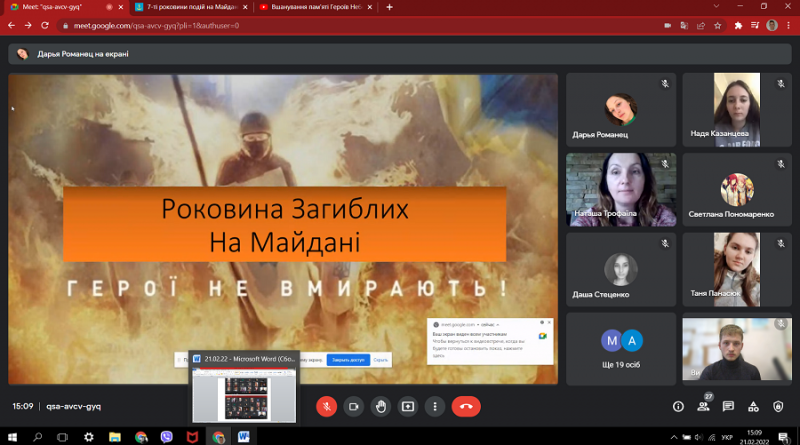
Task: Unmute the microphone in the call bar
Action: (x=327, y=407)
